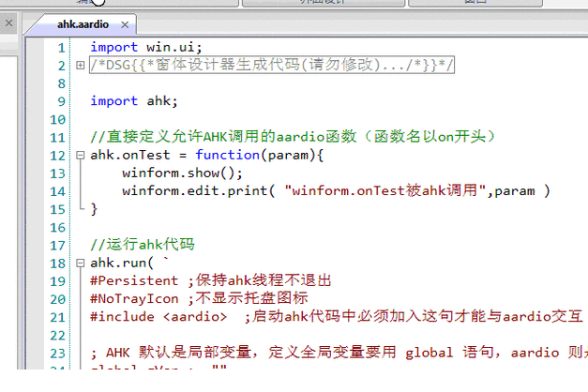This screenshot has width=588, height=392.
Task: Click the closing brace on line 15
Action: [94, 209]
